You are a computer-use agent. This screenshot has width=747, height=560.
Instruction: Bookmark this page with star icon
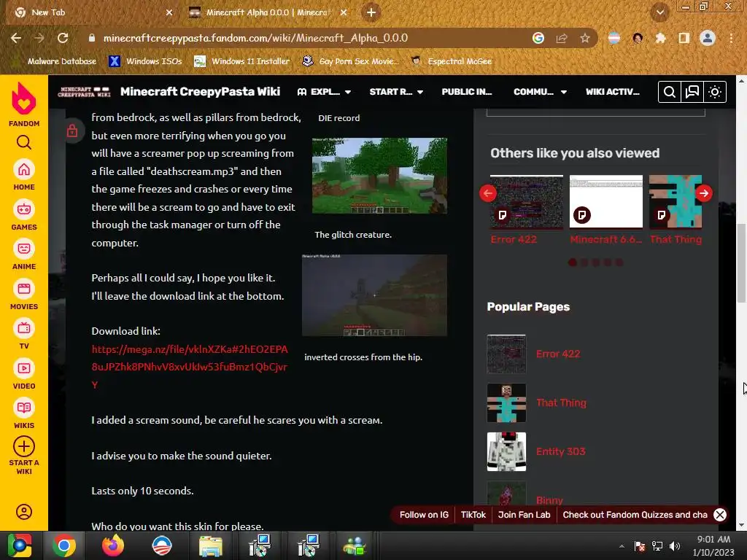point(585,38)
